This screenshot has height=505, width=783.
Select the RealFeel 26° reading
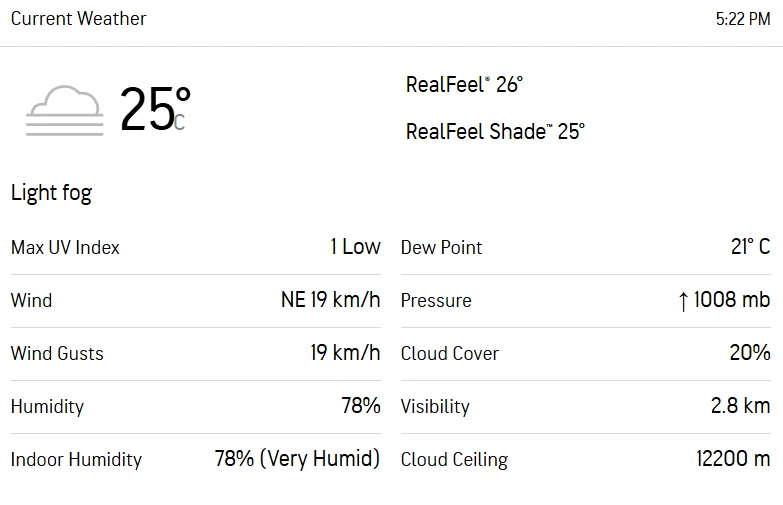click(464, 84)
